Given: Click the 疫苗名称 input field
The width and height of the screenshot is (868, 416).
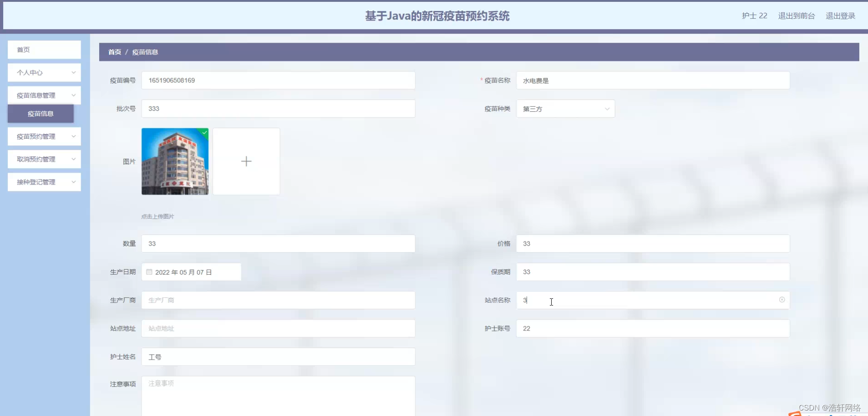Looking at the screenshot, I should pyautogui.click(x=653, y=80).
